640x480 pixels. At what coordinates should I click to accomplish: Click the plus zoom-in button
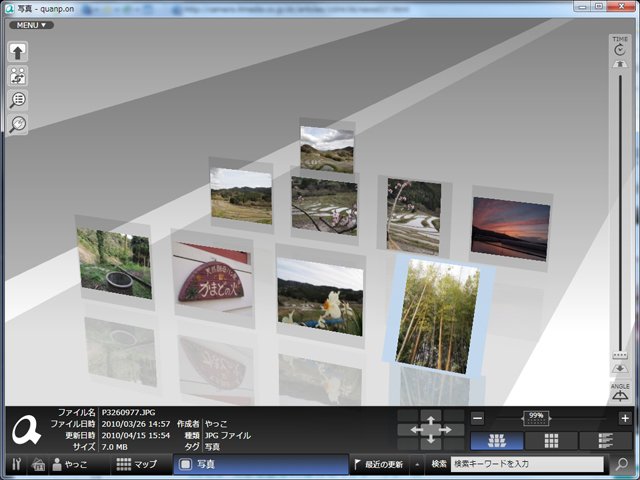pyautogui.click(x=625, y=418)
